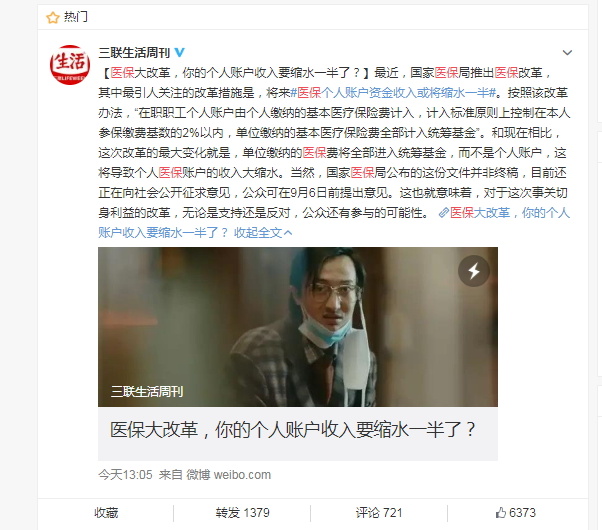Open the 热门 section label
Image resolution: width=602 pixels, height=530 pixels.
pyautogui.click(x=76, y=17)
